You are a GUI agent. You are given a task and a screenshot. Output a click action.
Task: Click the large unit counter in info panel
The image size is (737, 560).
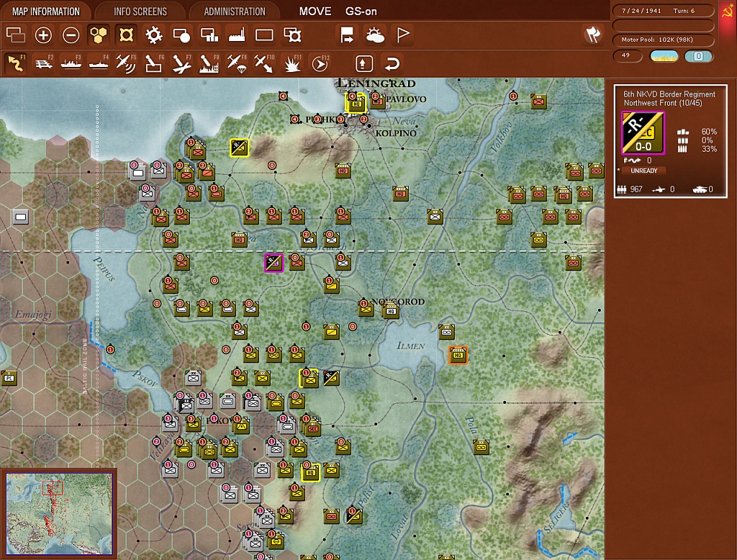[643, 133]
